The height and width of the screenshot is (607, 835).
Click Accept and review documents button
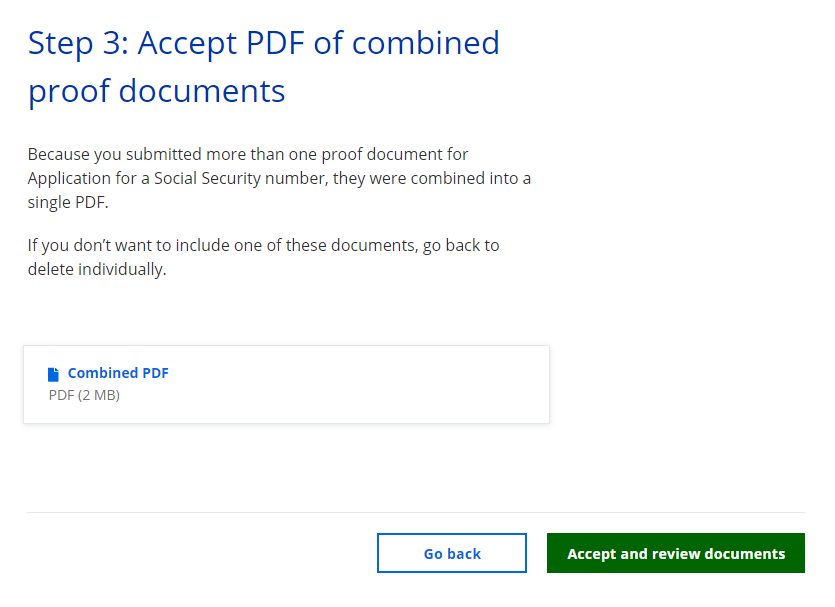coord(675,553)
